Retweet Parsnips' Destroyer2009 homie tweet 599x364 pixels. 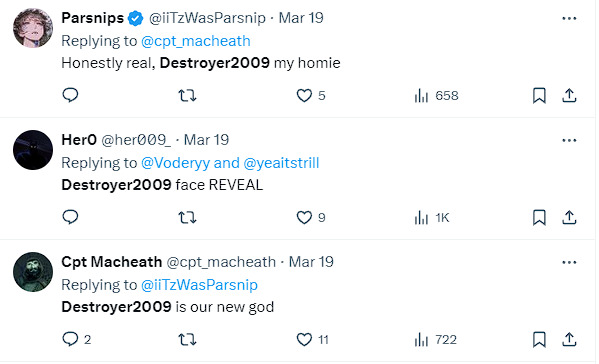187,95
